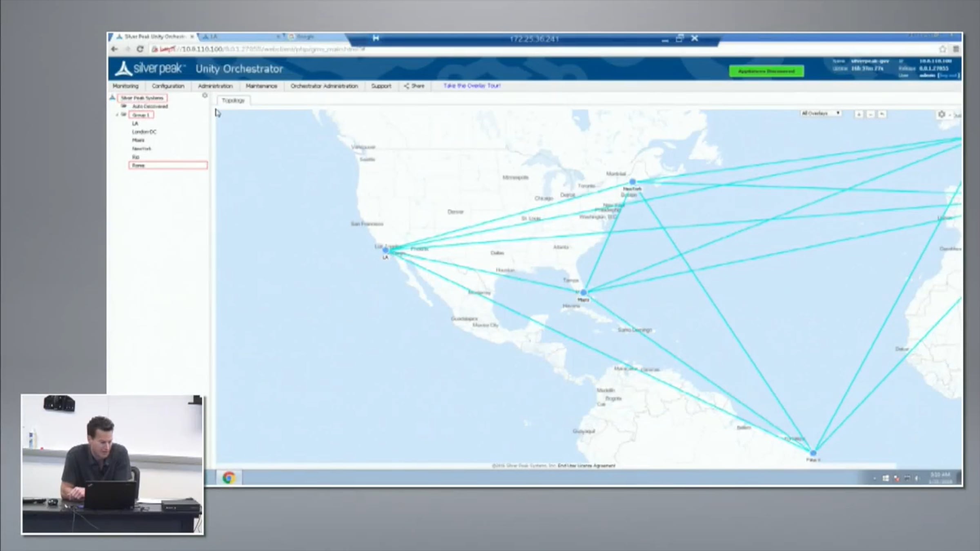The height and width of the screenshot is (551, 980).
Task: Click the browser reload button
Action: click(x=140, y=49)
